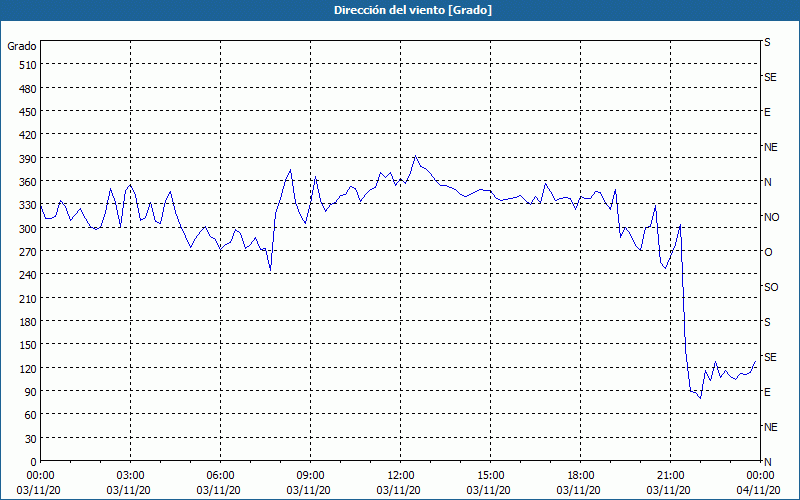Choose the 60 degree axis label
Image resolution: width=800 pixels, height=500 pixels.
coord(31,415)
